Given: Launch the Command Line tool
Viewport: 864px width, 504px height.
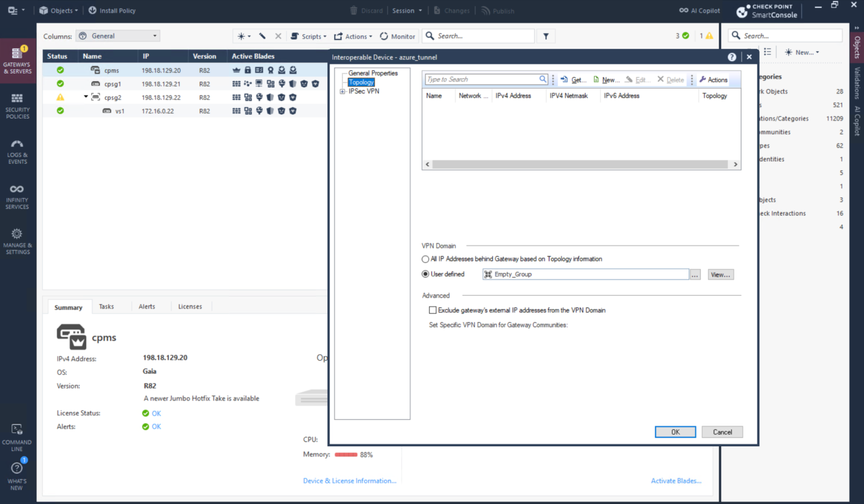Looking at the screenshot, I should click(x=17, y=437).
